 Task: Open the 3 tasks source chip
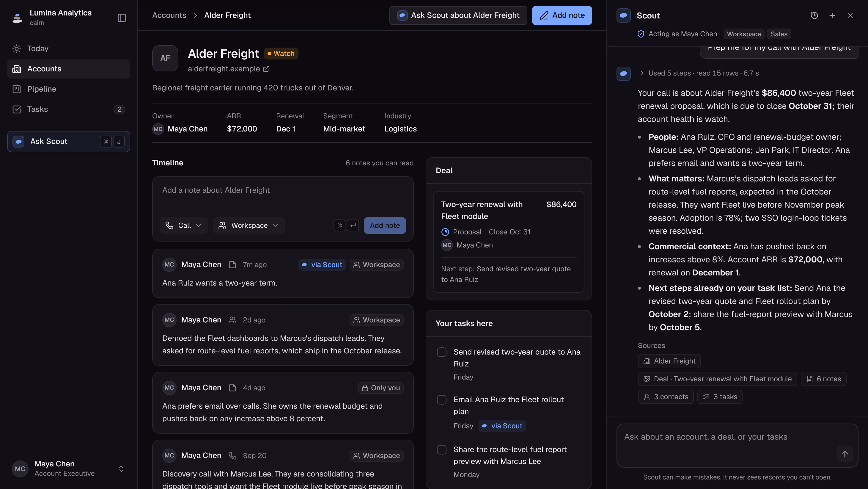[719, 396]
